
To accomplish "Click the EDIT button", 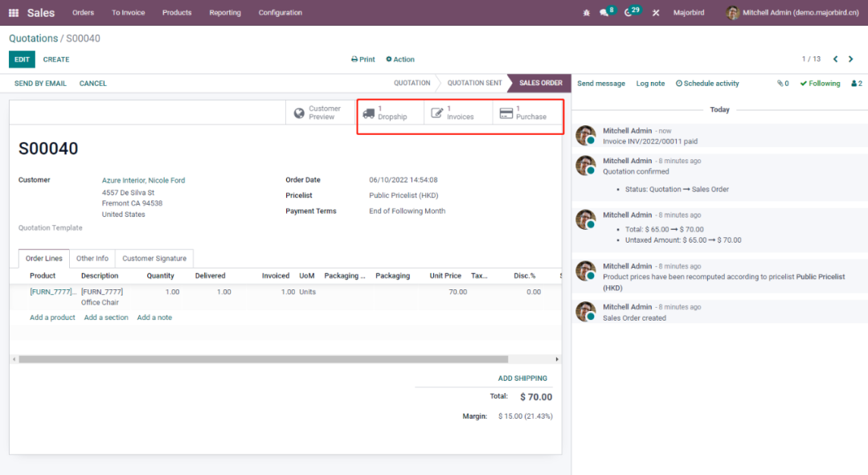I will tap(22, 59).
